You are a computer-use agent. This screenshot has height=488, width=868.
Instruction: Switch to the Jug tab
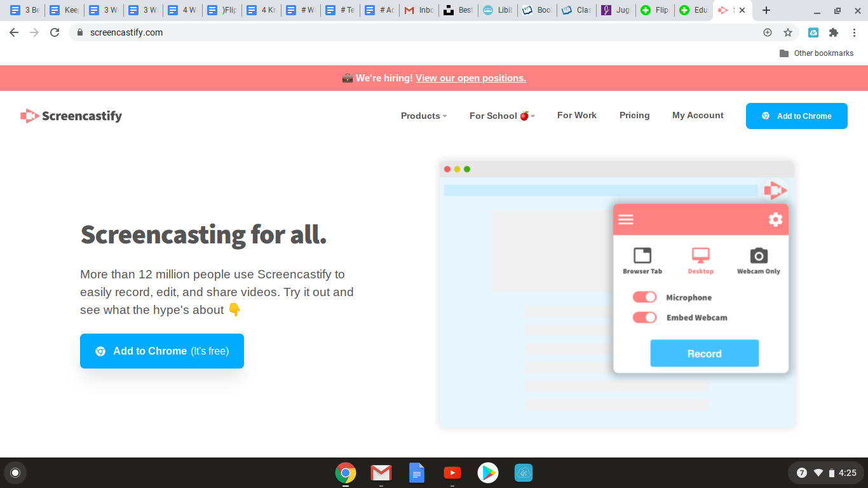point(616,10)
